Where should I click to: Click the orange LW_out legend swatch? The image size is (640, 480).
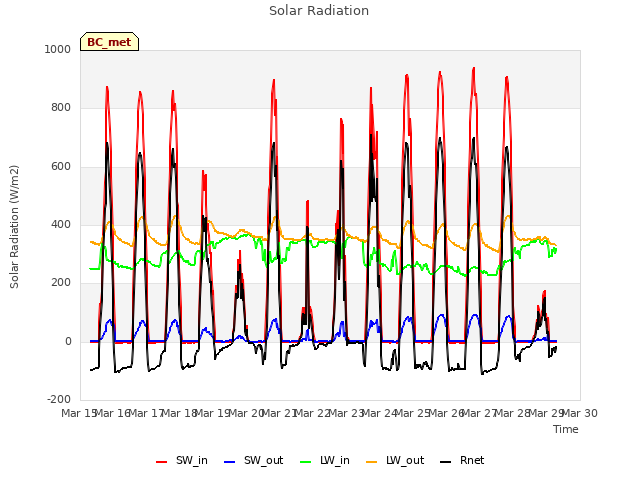tap(372, 462)
